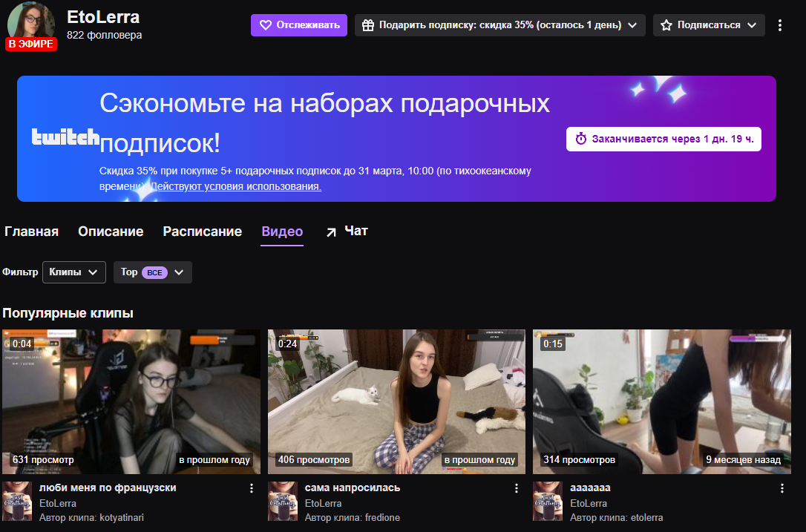The width and height of the screenshot is (806, 532).
Task: Open clip title 'люби меня по французски'
Action: [x=108, y=487]
